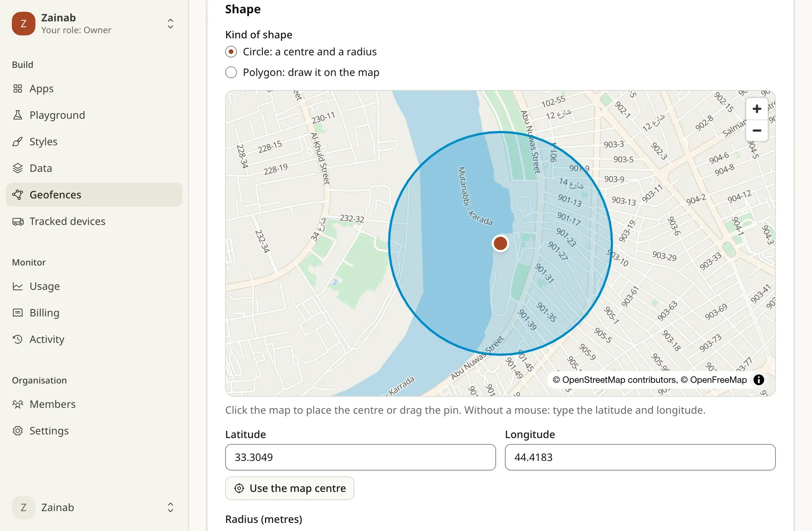Image resolution: width=812 pixels, height=531 pixels.
Task: Zoom in the map with plus
Action: tap(757, 109)
